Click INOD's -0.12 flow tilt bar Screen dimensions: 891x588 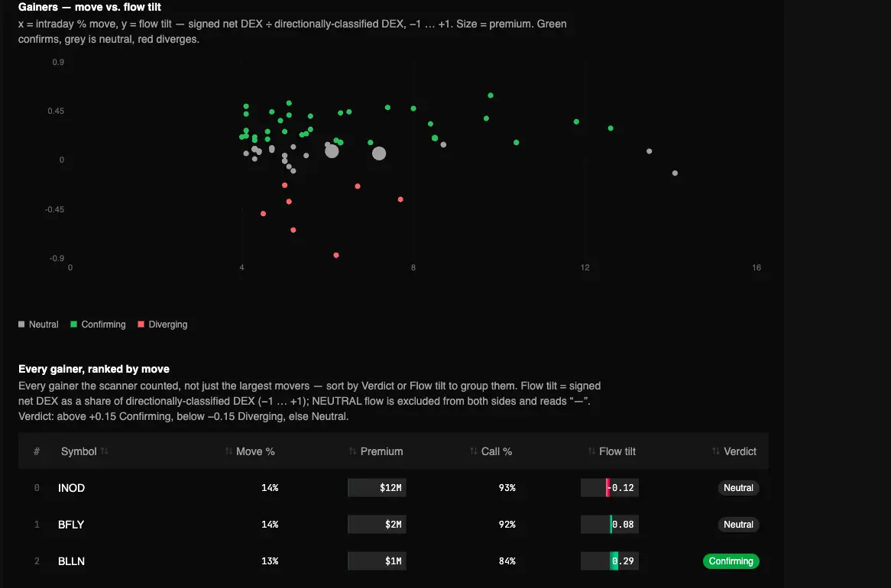pyautogui.click(x=610, y=487)
